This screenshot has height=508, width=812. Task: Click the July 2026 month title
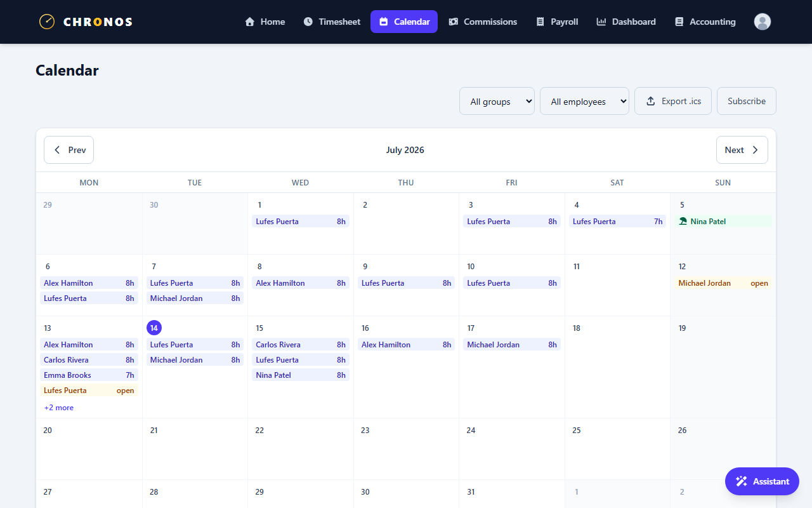pos(405,150)
